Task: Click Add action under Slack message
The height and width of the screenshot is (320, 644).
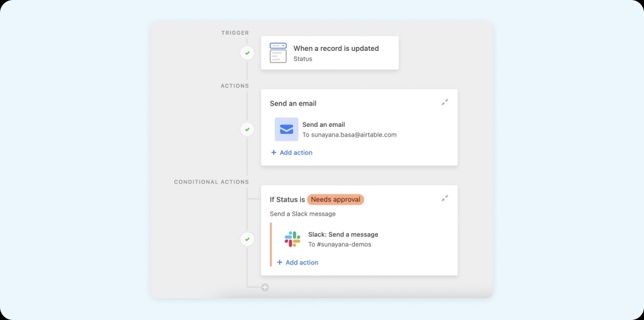Action: click(x=298, y=262)
